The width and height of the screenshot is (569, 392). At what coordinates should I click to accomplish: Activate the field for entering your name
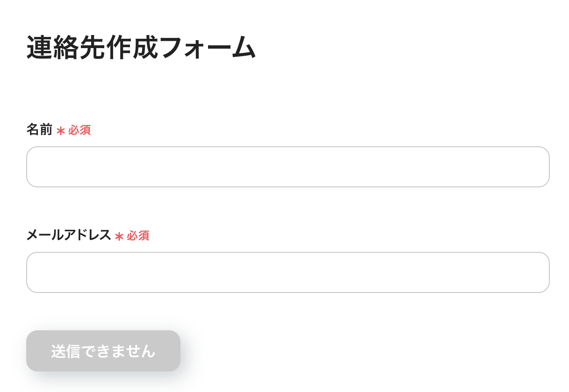point(288,167)
